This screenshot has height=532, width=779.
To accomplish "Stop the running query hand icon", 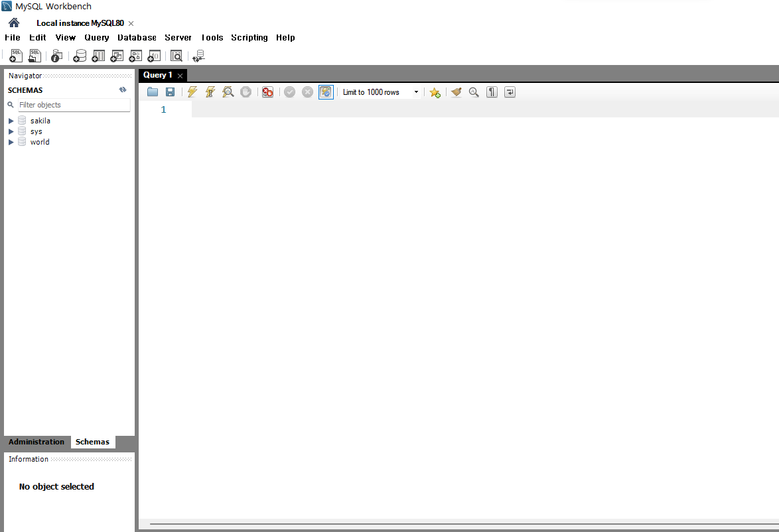I will 246,92.
